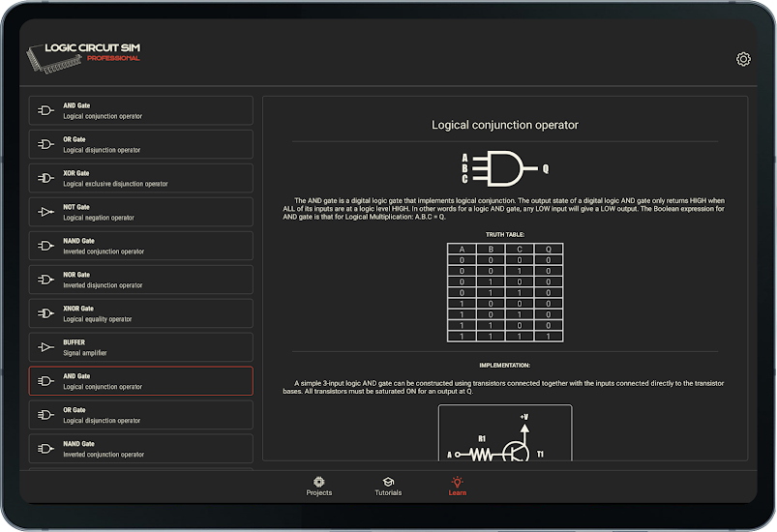Click the NOT Gate triangle icon
777x532 pixels.
45,212
